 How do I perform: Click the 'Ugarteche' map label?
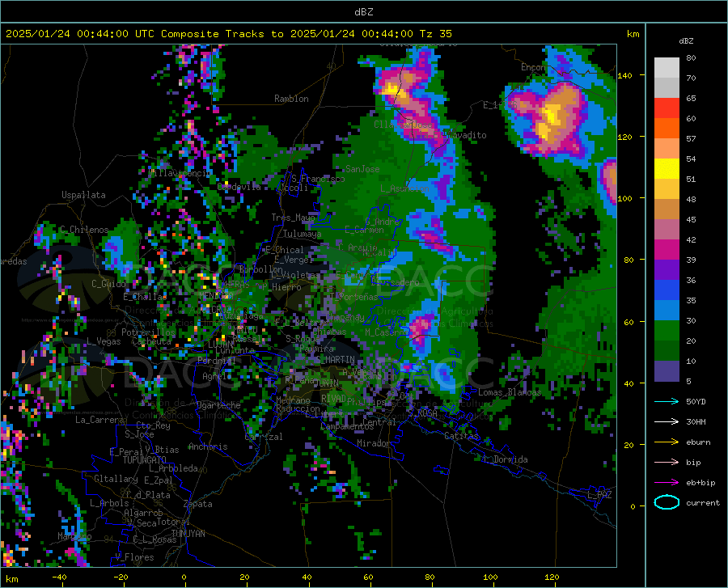click(218, 405)
